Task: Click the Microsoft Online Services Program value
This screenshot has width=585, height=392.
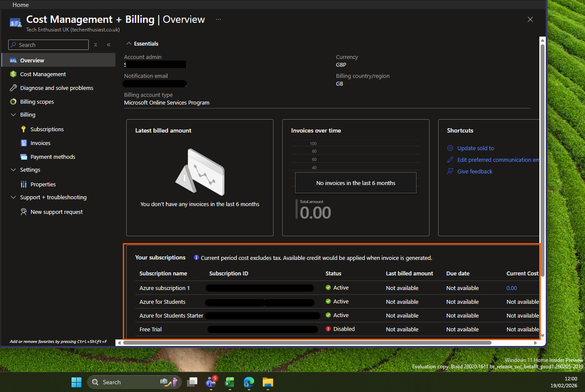Action: pyautogui.click(x=167, y=102)
